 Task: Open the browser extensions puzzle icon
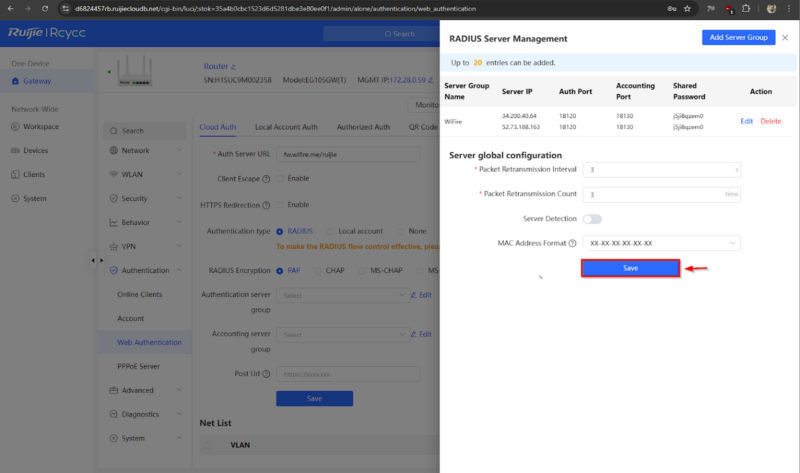pos(745,9)
